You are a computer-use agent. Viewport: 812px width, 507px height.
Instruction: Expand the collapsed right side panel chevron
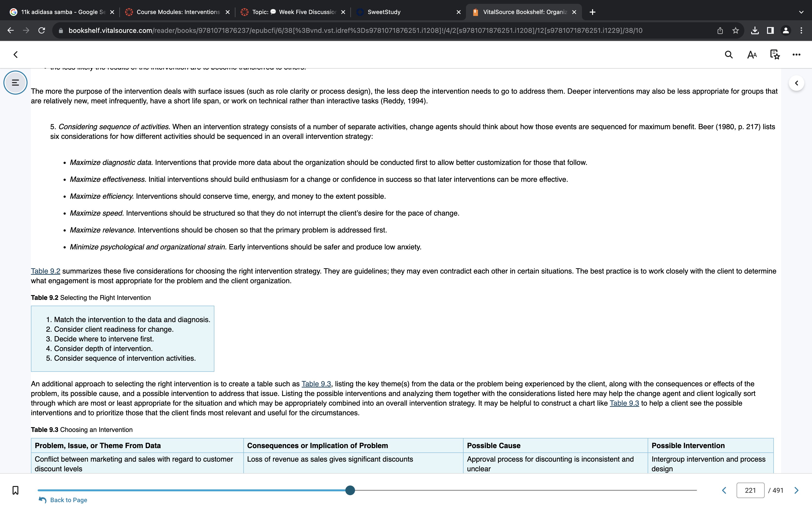(797, 83)
